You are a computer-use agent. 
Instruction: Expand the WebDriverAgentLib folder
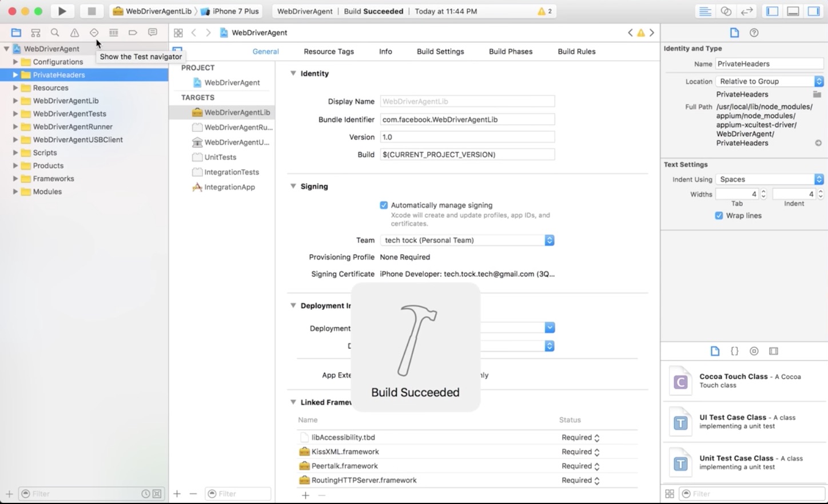click(x=15, y=101)
